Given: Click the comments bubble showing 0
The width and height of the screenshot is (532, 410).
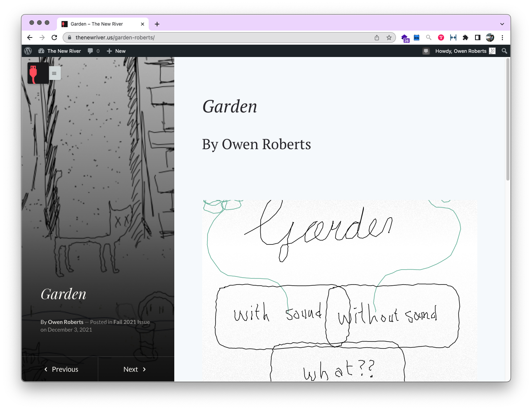Looking at the screenshot, I should 93,51.
